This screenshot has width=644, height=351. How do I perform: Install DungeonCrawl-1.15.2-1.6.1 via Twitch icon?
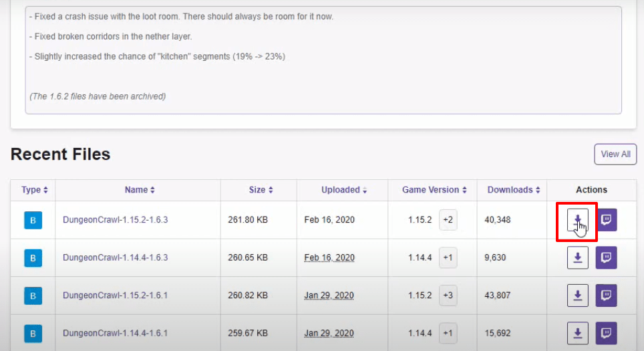click(x=606, y=296)
